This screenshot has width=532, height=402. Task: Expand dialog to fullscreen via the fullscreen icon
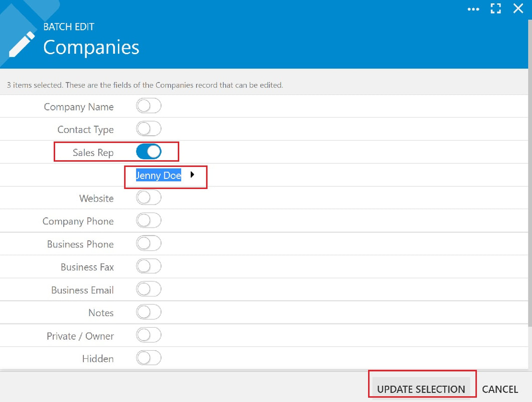pos(496,9)
